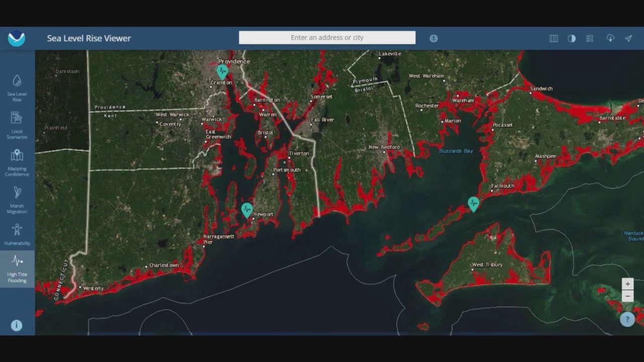Open the share map icon
Screen dimensions: 644x362
coord(628,38)
